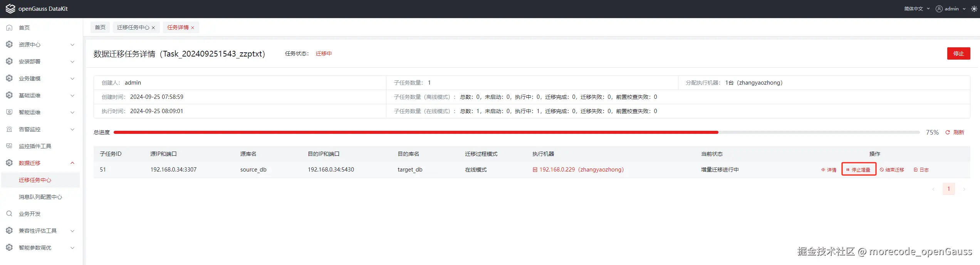The height and width of the screenshot is (265, 980).
Task: Click the previous page arrow
Action: (x=933, y=189)
